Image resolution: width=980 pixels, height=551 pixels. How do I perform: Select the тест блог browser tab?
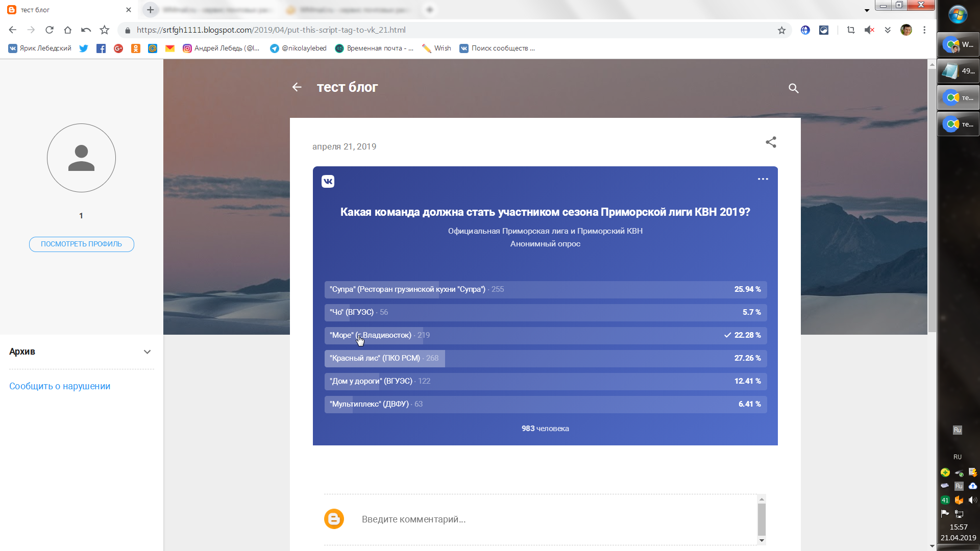(x=69, y=10)
